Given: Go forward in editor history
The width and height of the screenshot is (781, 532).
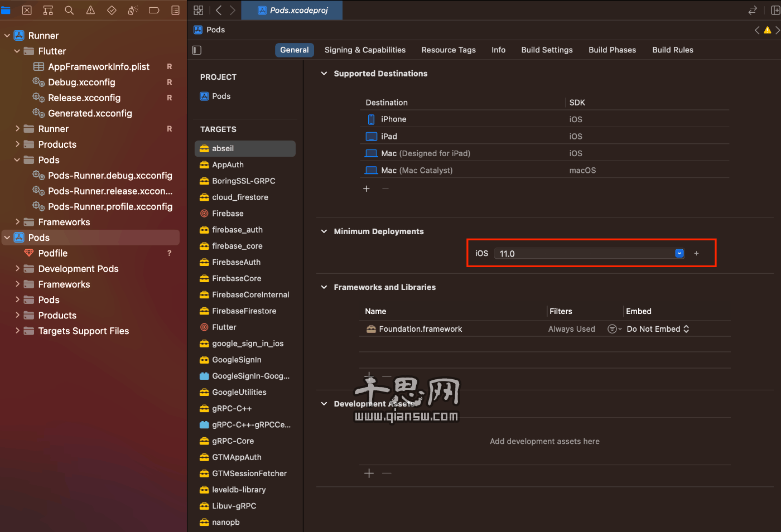Looking at the screenshot, I should (x=233, y=10).
